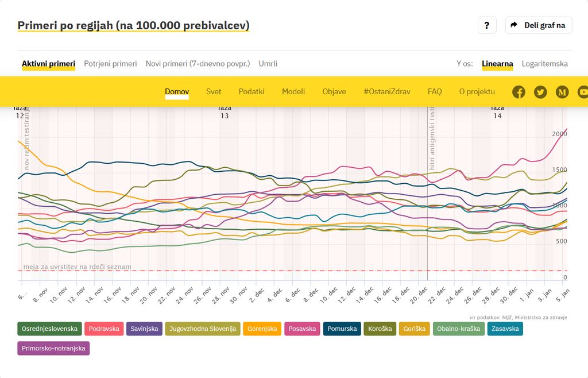Switch to Potrjeni primeri tab

click(110, 64)
